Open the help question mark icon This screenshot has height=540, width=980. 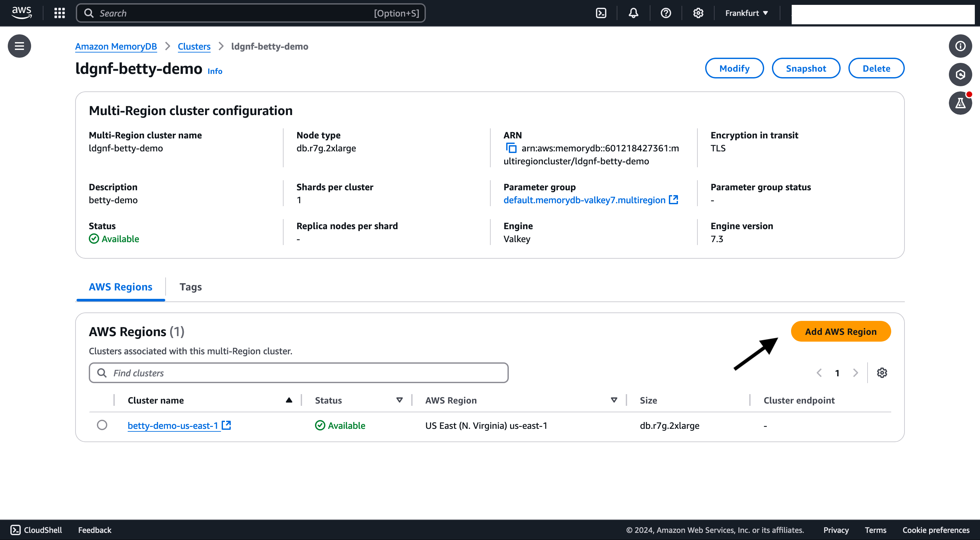tap(665, 13)
